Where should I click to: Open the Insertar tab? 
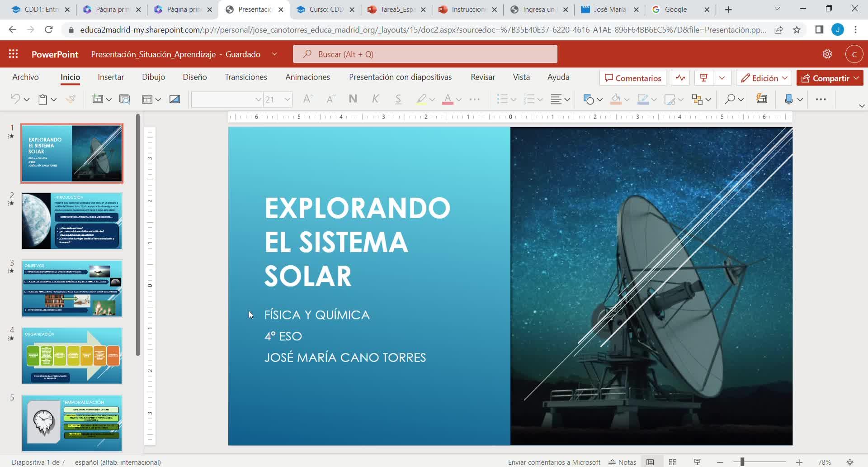pyautogui.click(x=111, y=77)
